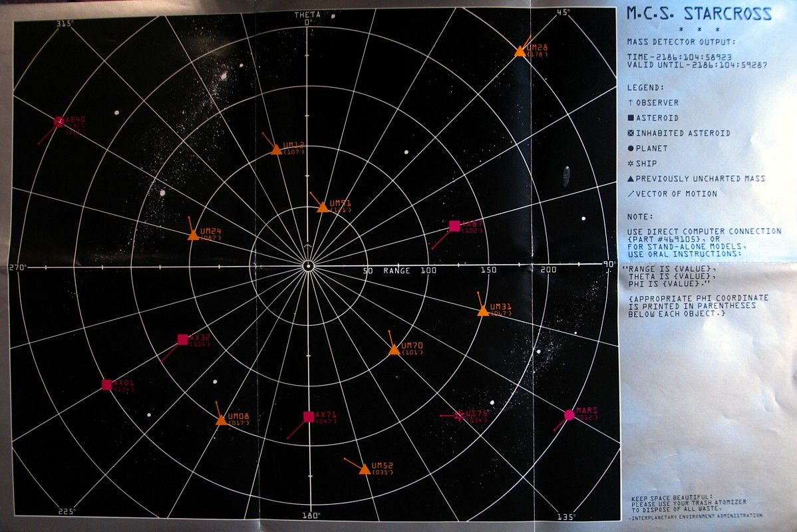The image size is (797, 532).
Task: Click the UM08 triangle marker
Action: point(221,420)
